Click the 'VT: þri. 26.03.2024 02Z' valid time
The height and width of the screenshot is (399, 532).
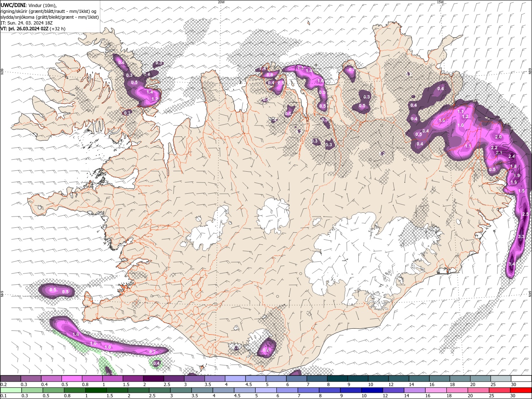[25, 29]
